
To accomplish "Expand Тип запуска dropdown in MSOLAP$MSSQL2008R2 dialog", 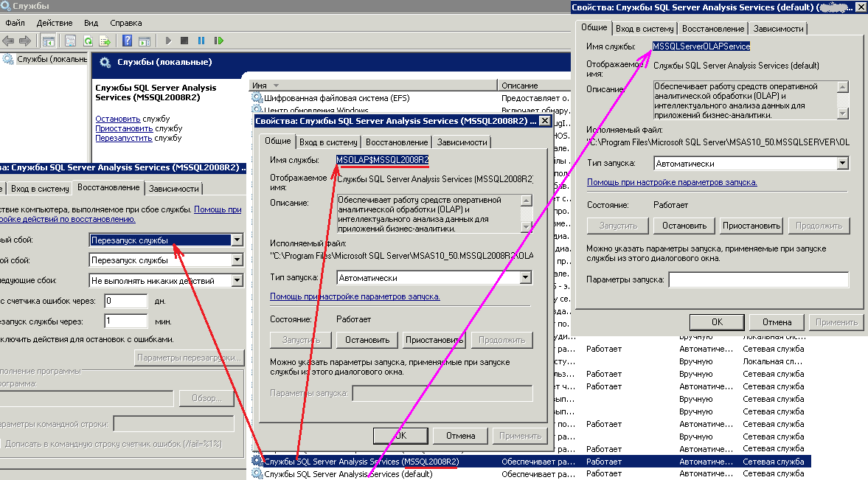I will (x=526, y=278).
